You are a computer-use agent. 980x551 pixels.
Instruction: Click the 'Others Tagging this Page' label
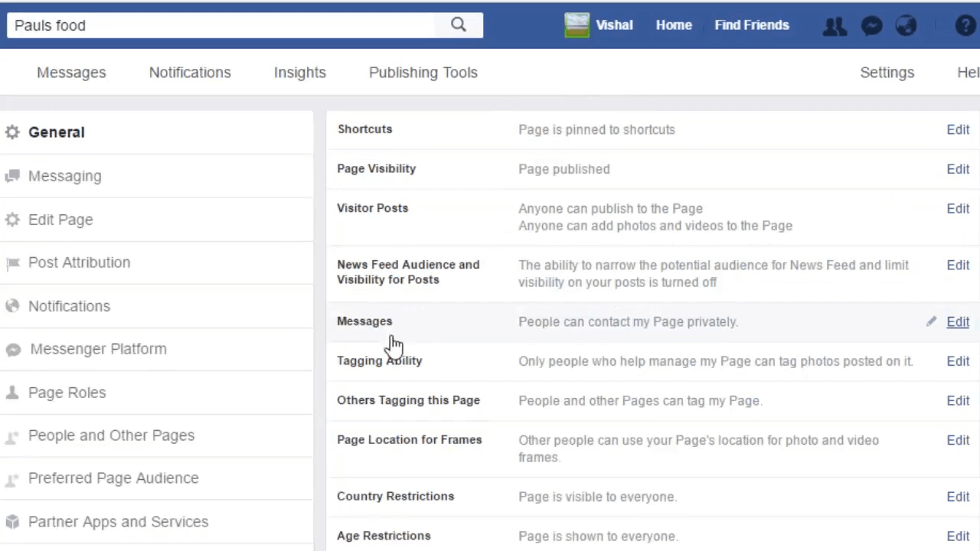pos(408,400)
